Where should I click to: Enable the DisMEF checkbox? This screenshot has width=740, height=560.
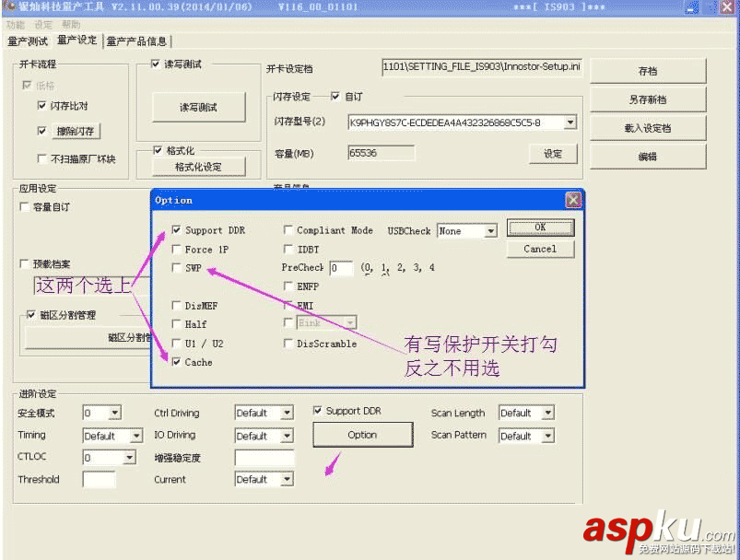pos(177,306)
